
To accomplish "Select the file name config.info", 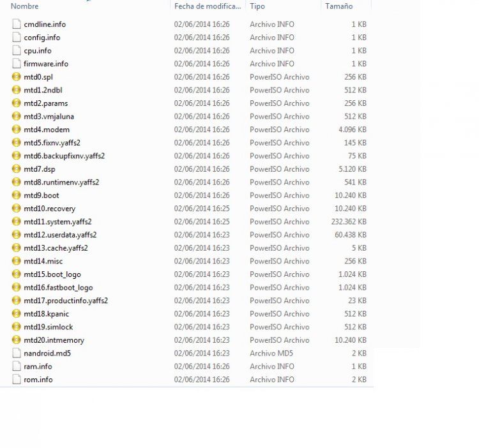I will 42,37.
